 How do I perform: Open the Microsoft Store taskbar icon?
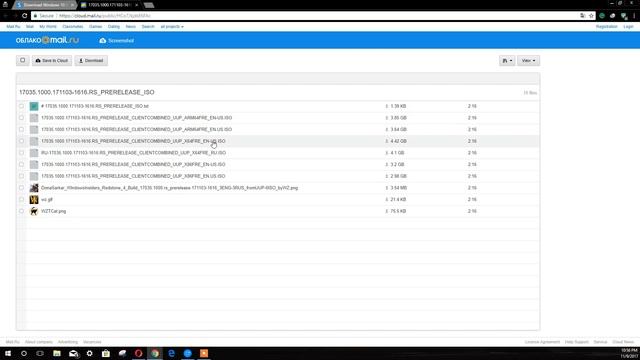[x=106, y=353]
